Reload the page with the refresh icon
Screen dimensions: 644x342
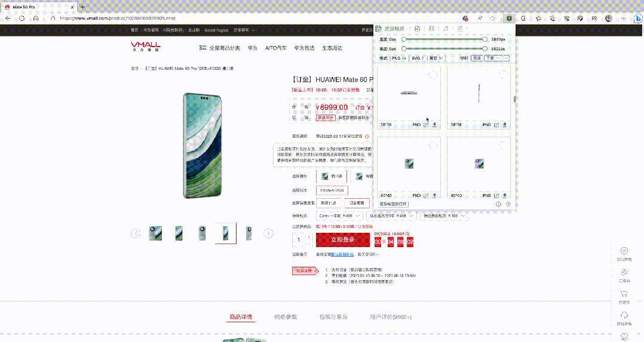tap(22, 19)
